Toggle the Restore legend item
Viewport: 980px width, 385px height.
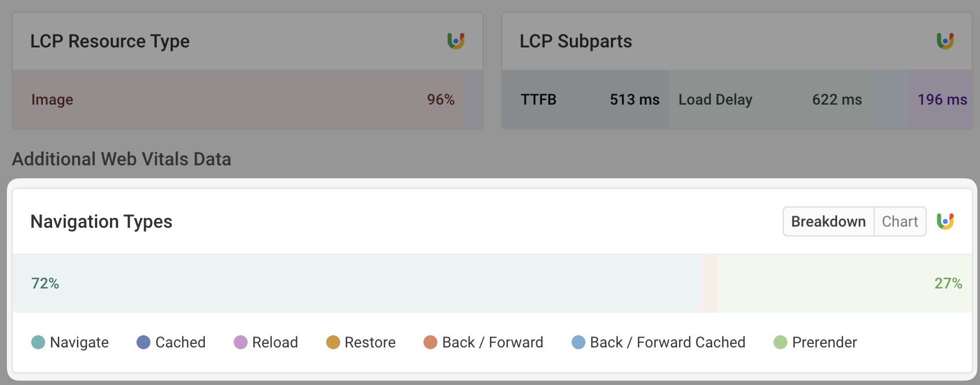click(x=361, y=342)
